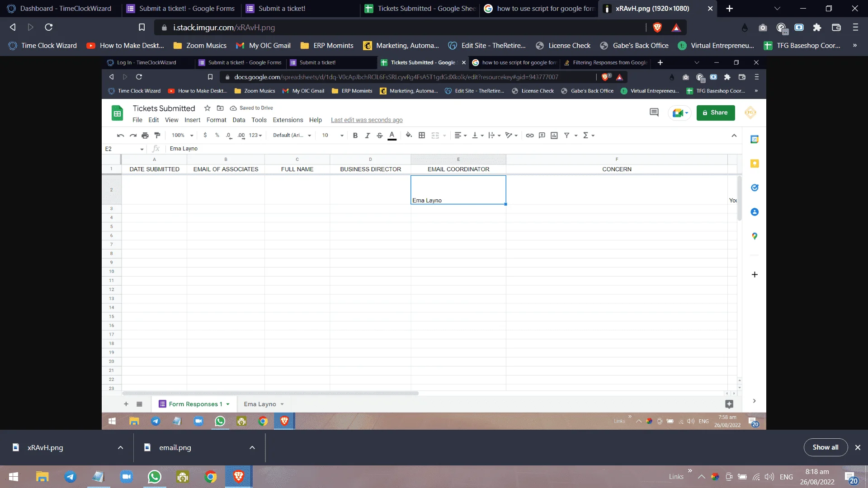This screenshot has height=488, width=868.
Task: Open the Insert menu in Sheets
Action: pos(193,120)
